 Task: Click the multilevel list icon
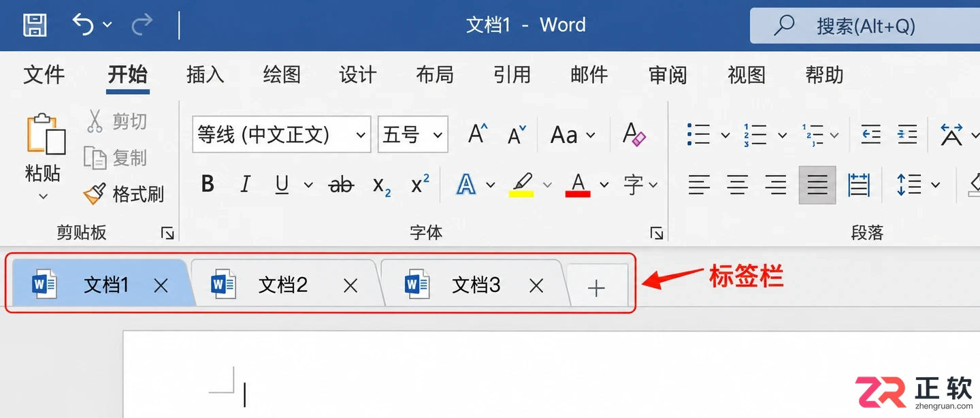click(x=813, y=135)
